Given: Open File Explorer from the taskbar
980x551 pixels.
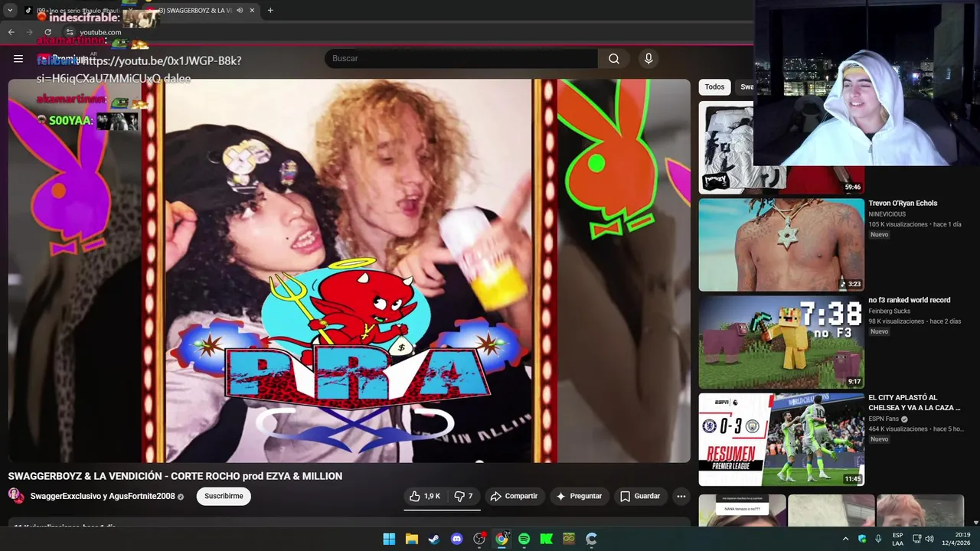Looking at the screenshot, I should tap(412, 539).
